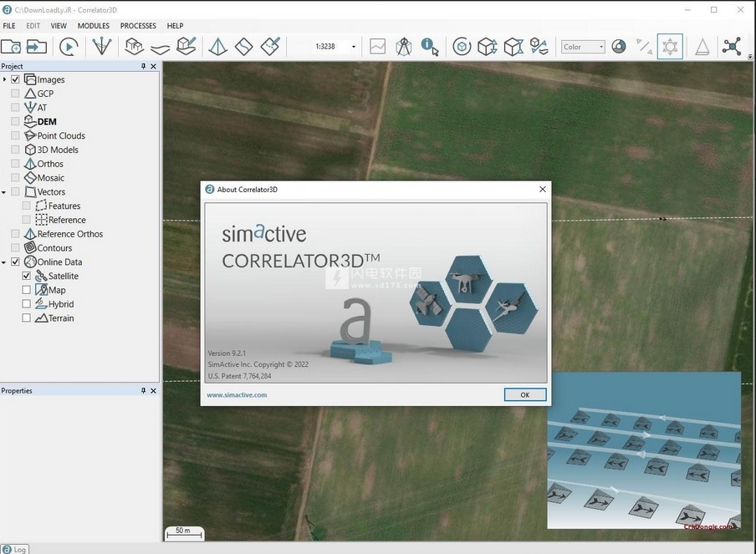Image resolution: width=756 pixels, height=554 pixels.
Task: Click the greyed slash triangles toolbar icon
Action: [x=644, y=47]
